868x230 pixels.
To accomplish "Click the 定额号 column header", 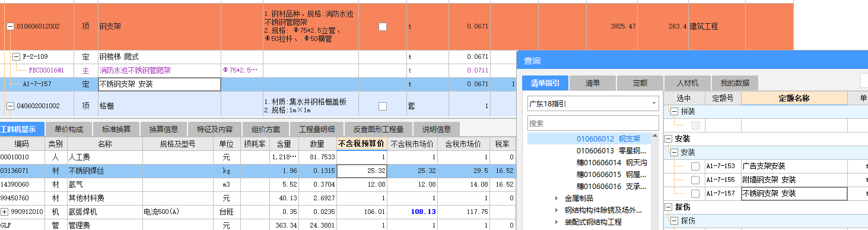I will coord(723,98).
